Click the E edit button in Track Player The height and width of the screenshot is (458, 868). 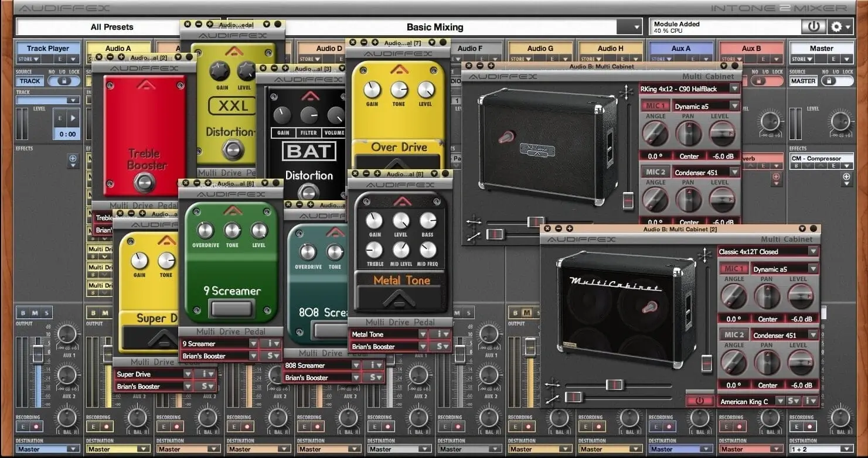(60, 118)
